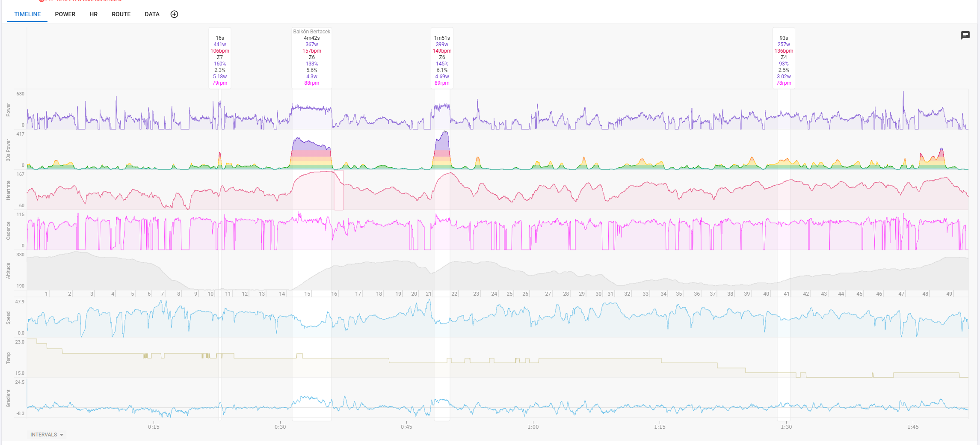Switch to the POWER tab

(x=65, y=14)
